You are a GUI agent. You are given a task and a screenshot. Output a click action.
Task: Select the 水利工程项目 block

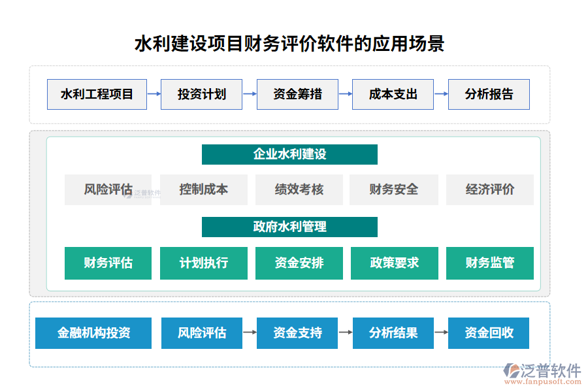[97, 94]
